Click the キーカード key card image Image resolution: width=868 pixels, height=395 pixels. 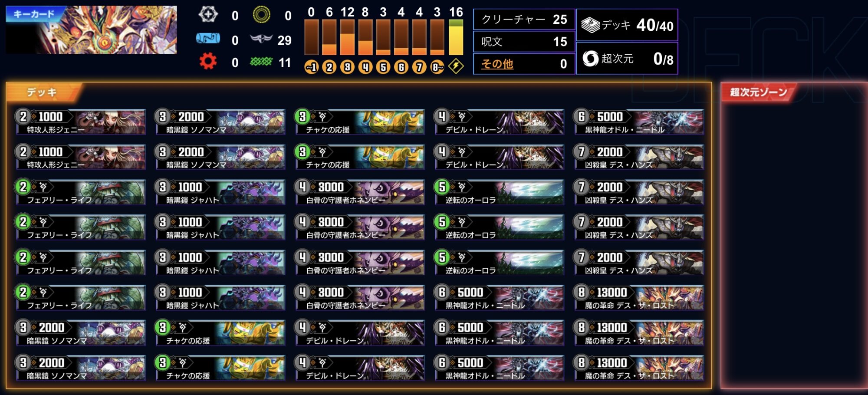91,30
